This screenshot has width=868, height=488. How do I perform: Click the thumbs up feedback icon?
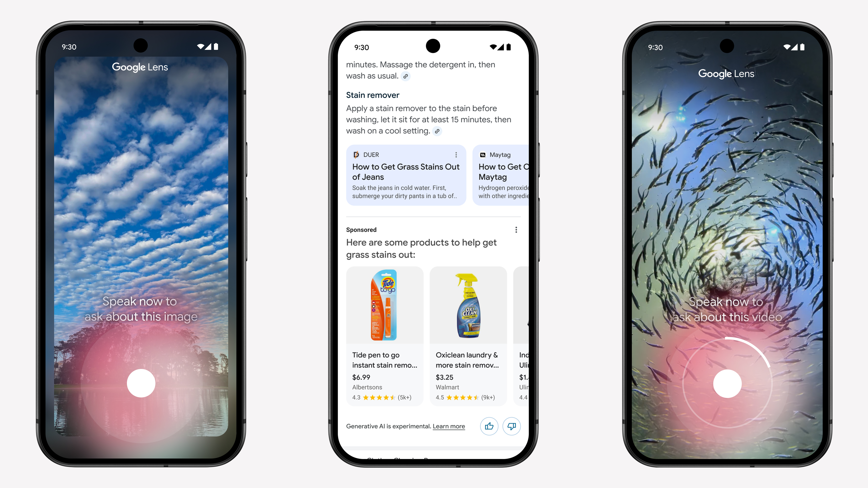tap(489, 425)
